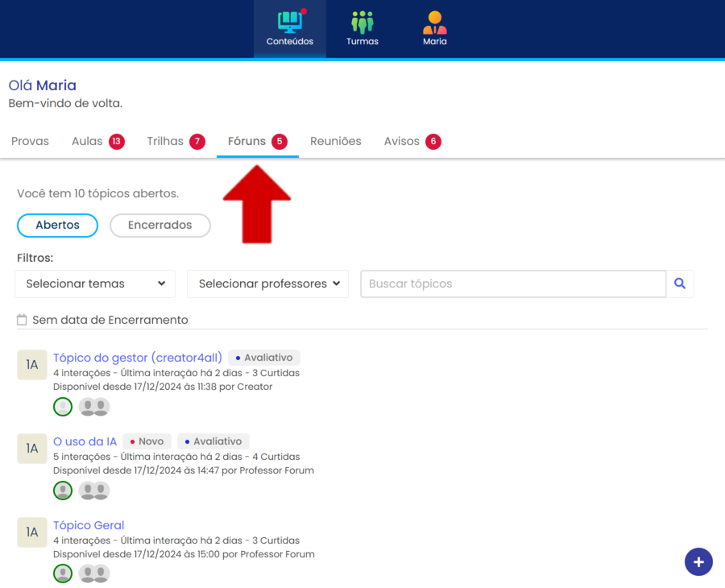Open the Conteúdos monitor icon
This screenshot has width=725, height=588.
point(289,22)
